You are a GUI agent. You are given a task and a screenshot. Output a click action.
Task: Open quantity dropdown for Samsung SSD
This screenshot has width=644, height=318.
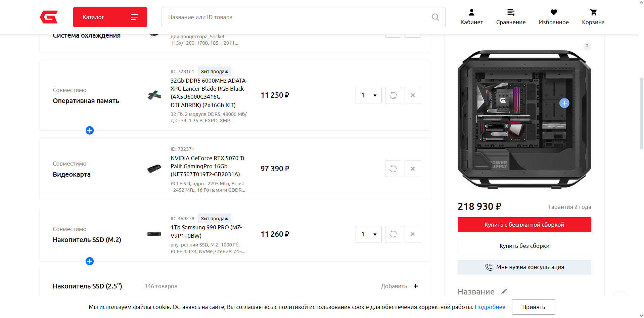click(368, 234)
